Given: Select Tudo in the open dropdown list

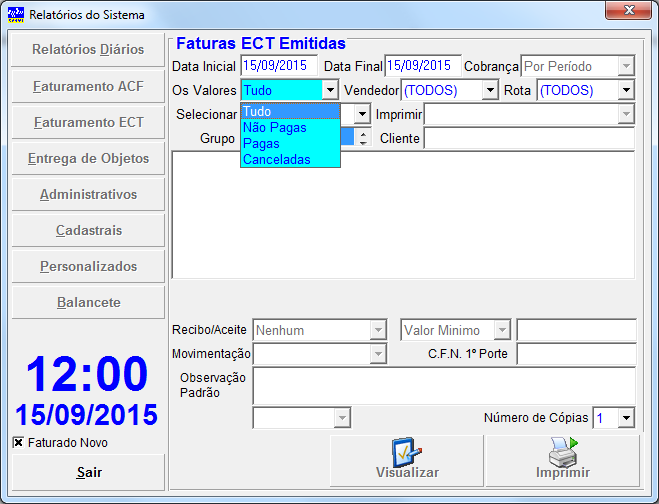Looking at the screenshot, I should (290, 111).
